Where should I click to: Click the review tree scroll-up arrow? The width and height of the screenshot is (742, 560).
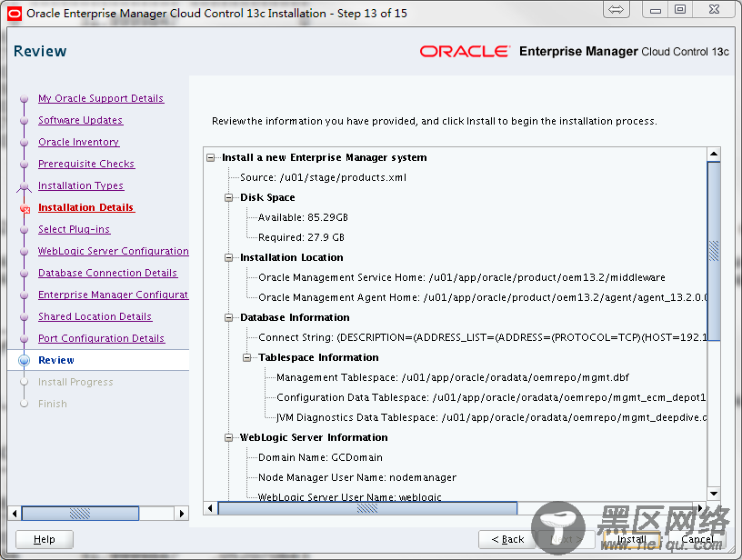[x=714, y=155]
